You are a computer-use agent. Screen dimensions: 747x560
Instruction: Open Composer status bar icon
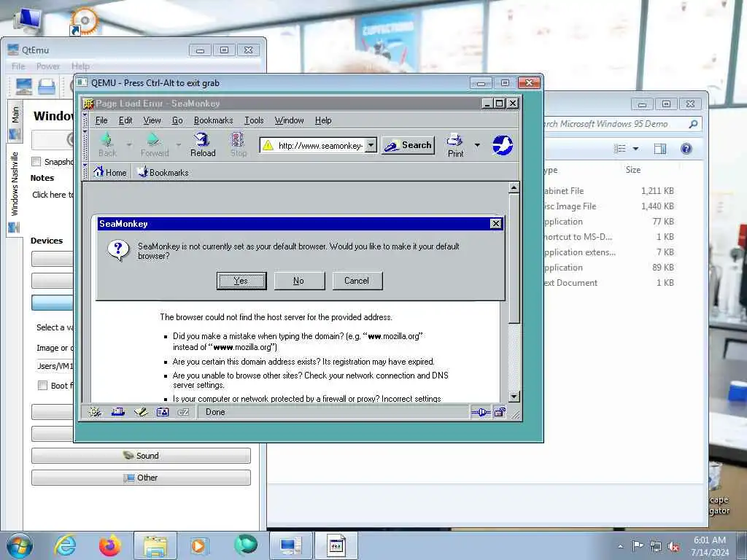(x=141, y=412)
